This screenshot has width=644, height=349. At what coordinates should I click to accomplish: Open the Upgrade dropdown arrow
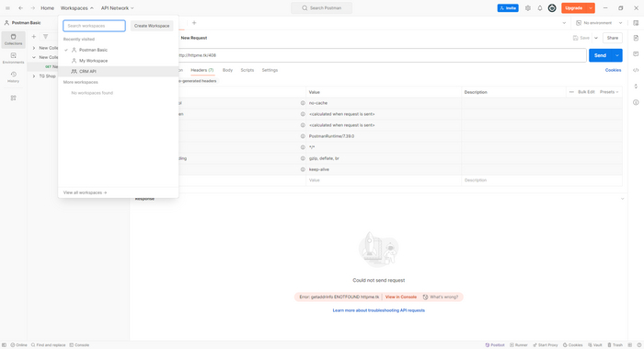click(x=591, y=7)
